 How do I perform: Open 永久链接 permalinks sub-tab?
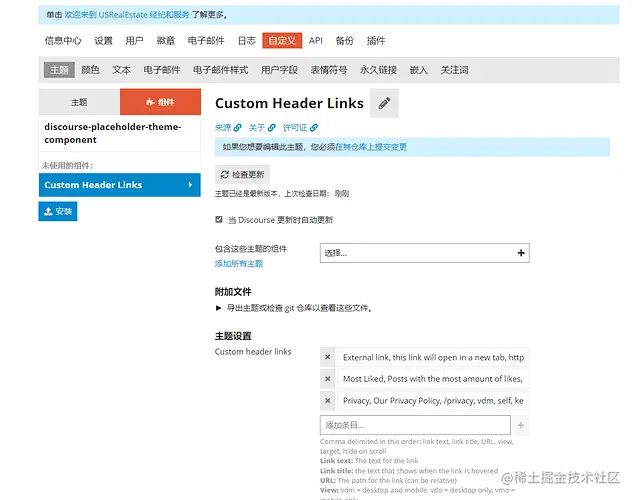pyautogui.click(x=378, y=70)
